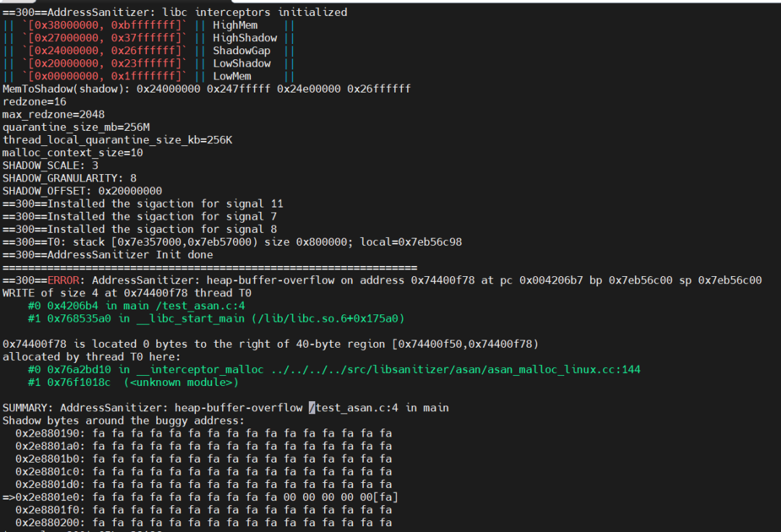Click the 'AddressSanitizer Init done' line

point(108,255)
